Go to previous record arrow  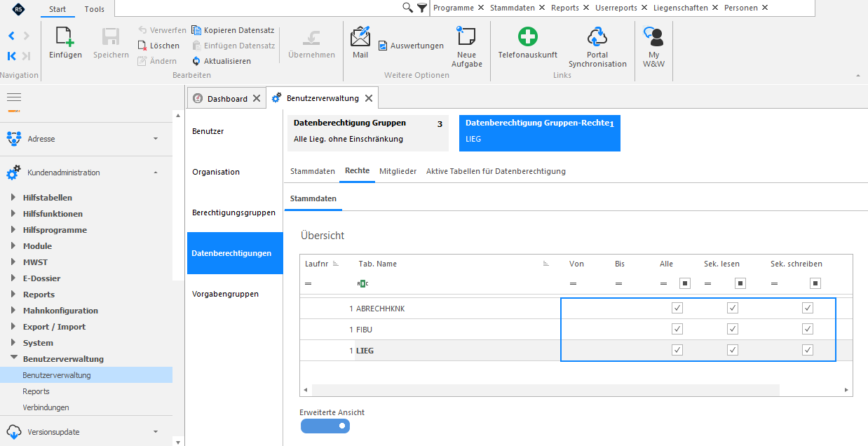click(x=12, y=36)
